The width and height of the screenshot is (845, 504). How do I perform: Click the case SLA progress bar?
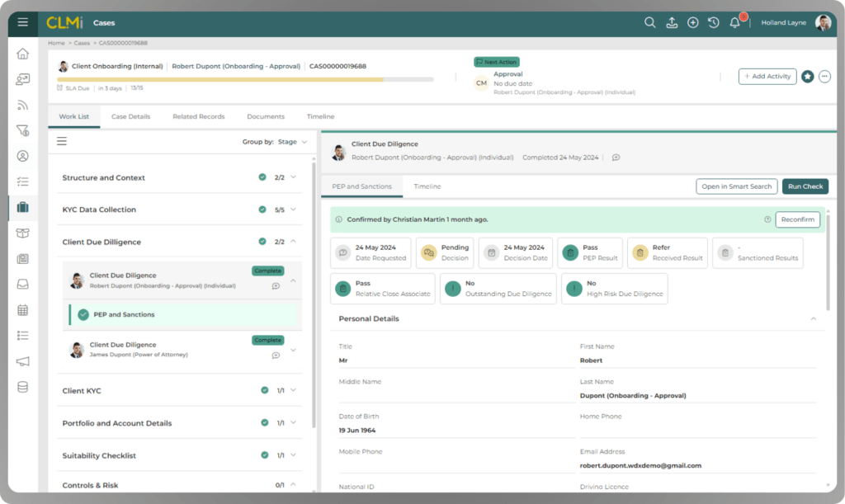pos(245,79)
